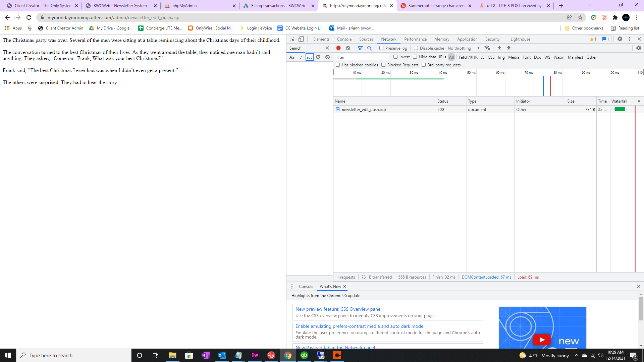Open OneNote from the taskbar
The width and height of the screenshot is (644, 362).
tap(205, 355)
